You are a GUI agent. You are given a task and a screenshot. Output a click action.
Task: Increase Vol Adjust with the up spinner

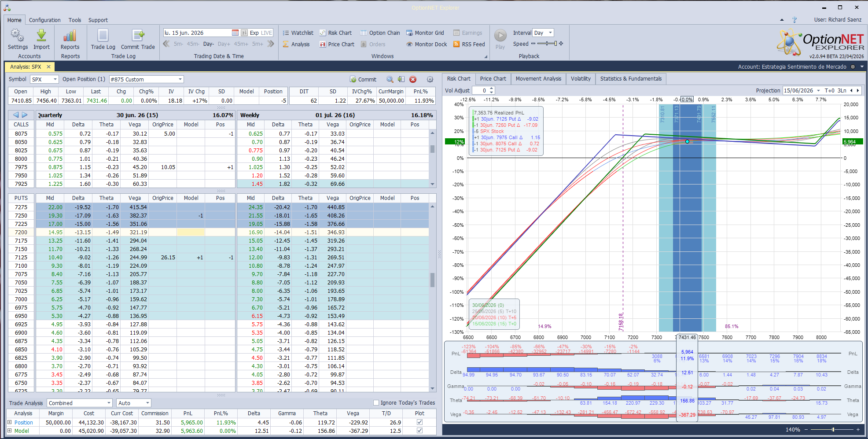[492, 89]
